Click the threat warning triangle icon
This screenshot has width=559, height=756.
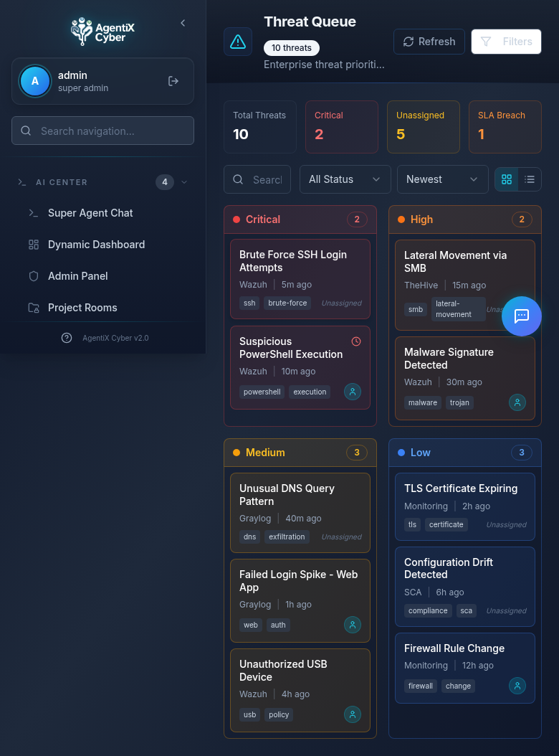point(238,42)
